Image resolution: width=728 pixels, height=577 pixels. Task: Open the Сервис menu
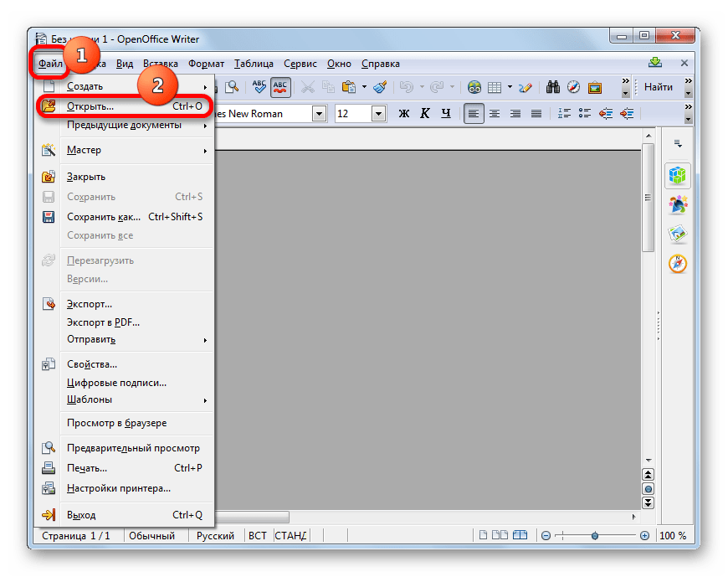coord(300,64)
